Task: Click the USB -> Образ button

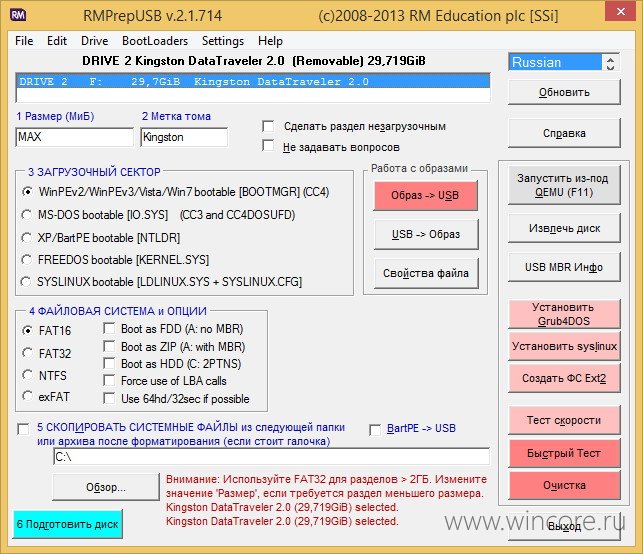Action: (x=426, y=234)
